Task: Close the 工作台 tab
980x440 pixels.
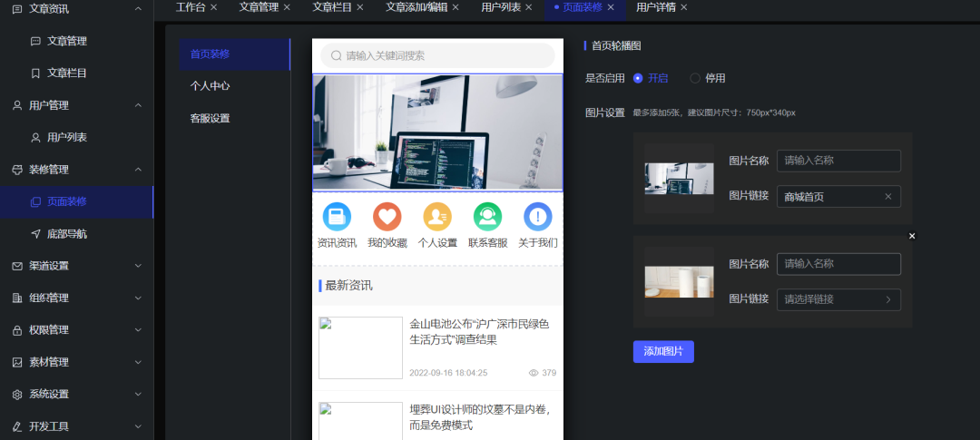Action: point(214,7)
